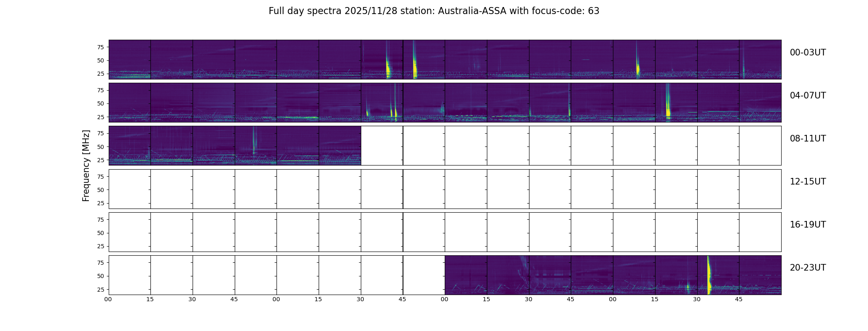Viewport: 868px width, 331px height.
Task: Click the first empty panel in 16-19UT row
Action: tap(130, 232)
